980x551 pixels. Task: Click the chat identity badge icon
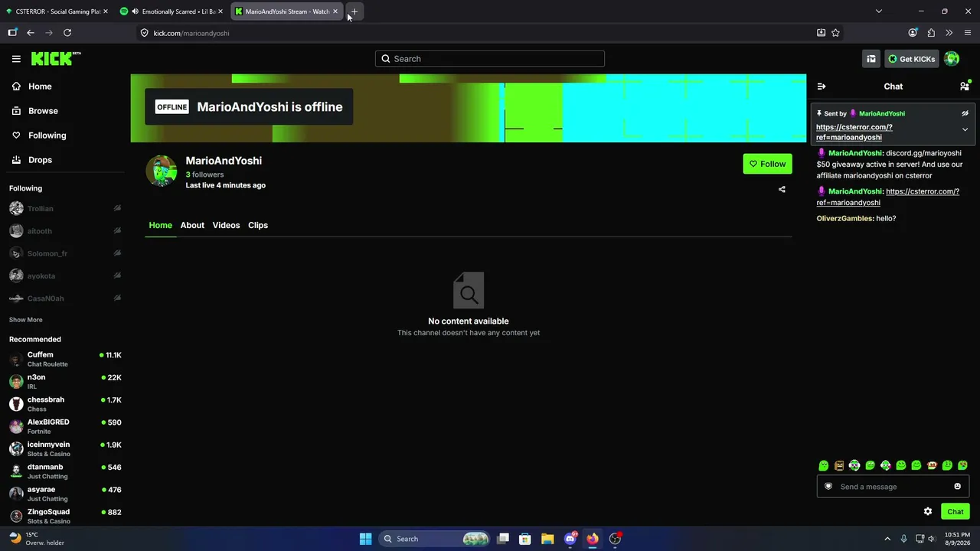[828, 486]
